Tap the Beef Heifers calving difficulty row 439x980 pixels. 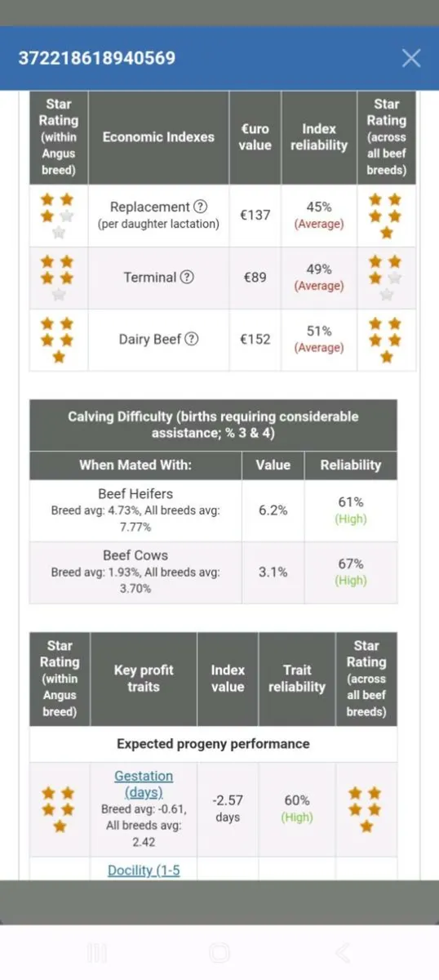(213, 510)
